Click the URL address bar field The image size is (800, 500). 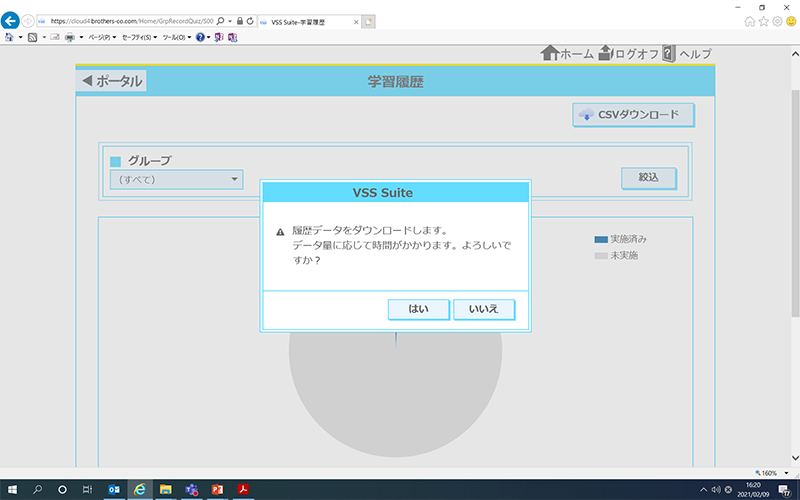pos(125,21)
